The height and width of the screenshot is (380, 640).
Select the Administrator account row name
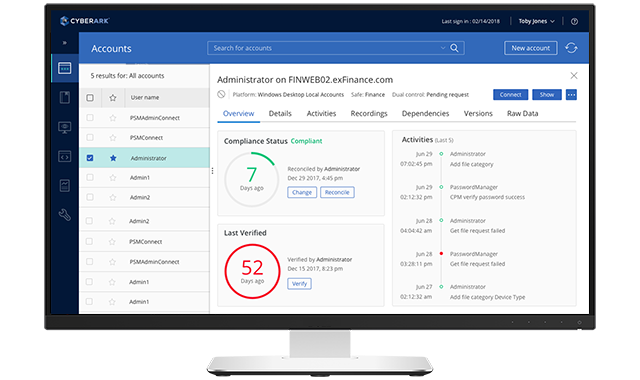pos(149,158)
